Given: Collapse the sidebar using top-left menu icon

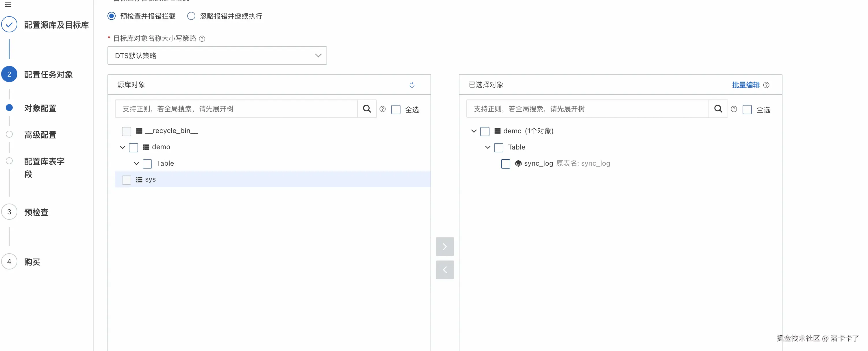Looking at the screenshot, I should (x=8, y=4).
